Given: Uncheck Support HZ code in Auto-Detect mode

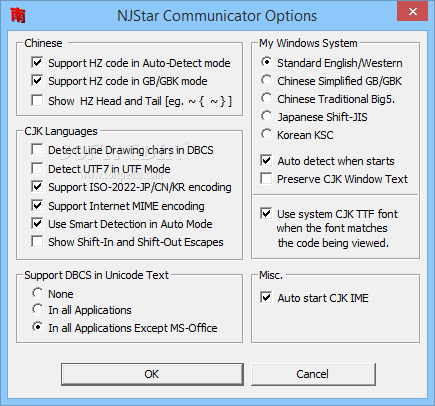Looking at the screenshot, I should pyautogui.click(x=37, y=63).
